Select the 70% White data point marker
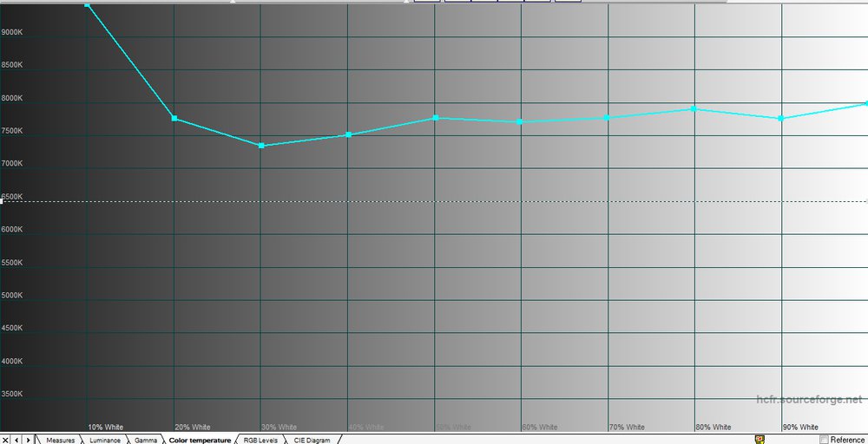Image resolution: width=868 pixels, height=444 pixels. [608, 117]
